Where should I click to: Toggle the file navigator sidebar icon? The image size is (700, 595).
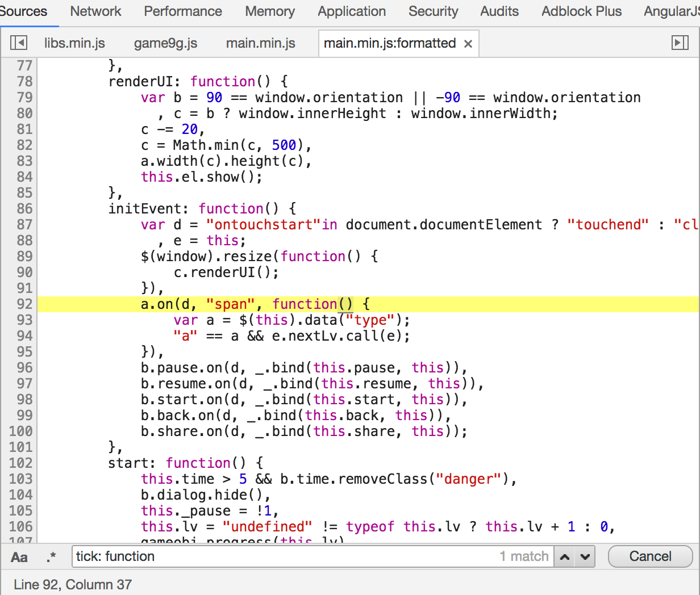pyautogui.click(x=19, y=43)
